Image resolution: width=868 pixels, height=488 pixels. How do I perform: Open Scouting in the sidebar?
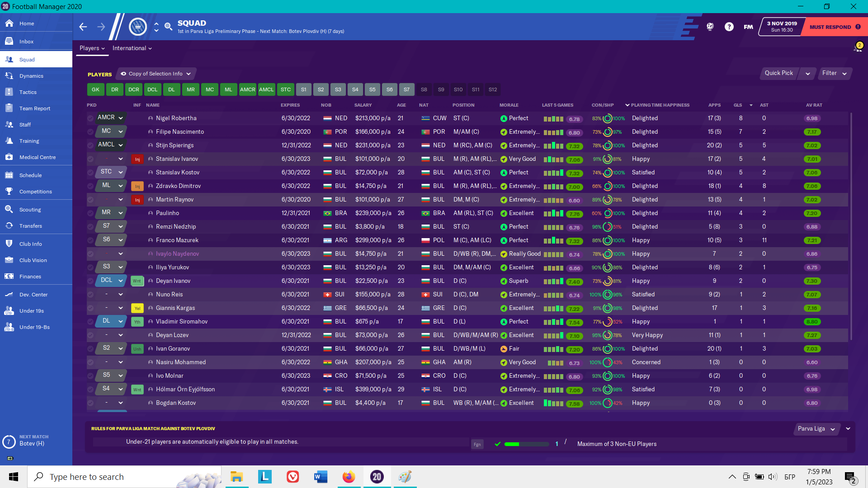point(30,210)
